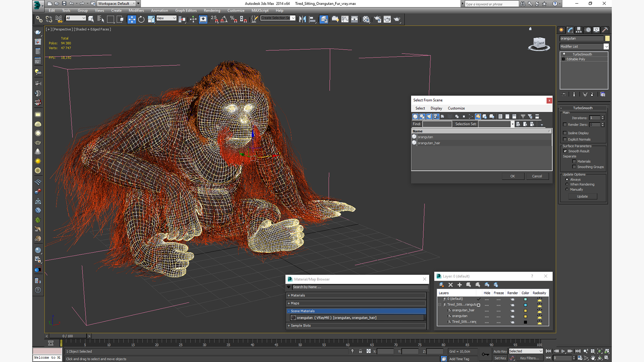Open Render Setup teapot icon
This screenshot has height=362, width=644.
377,19
